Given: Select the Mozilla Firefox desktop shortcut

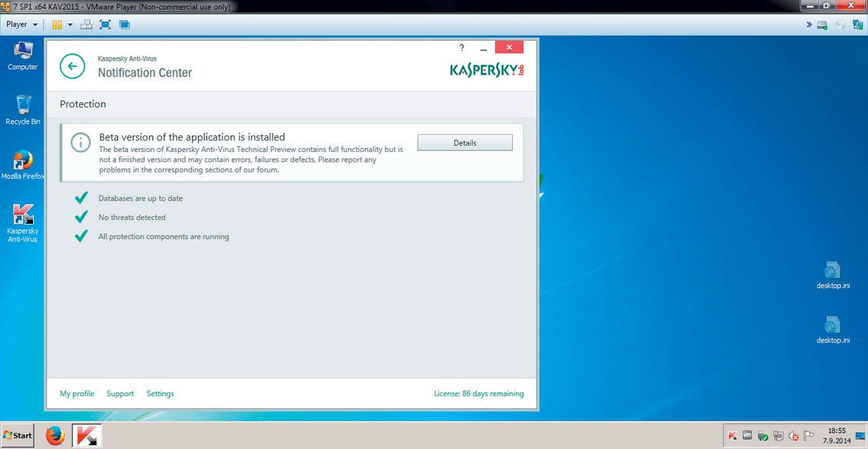Looking at the screenshot, I should coord(23,165).
